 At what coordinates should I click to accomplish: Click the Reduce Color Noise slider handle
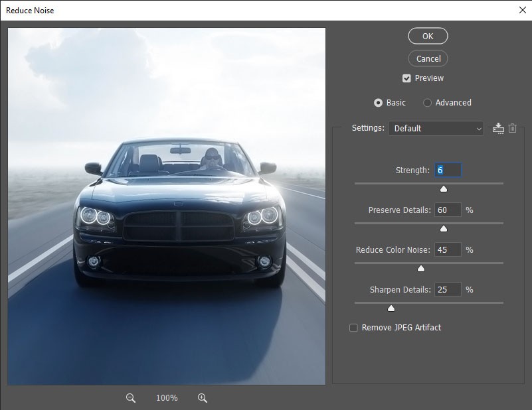(x=420, y=268)
